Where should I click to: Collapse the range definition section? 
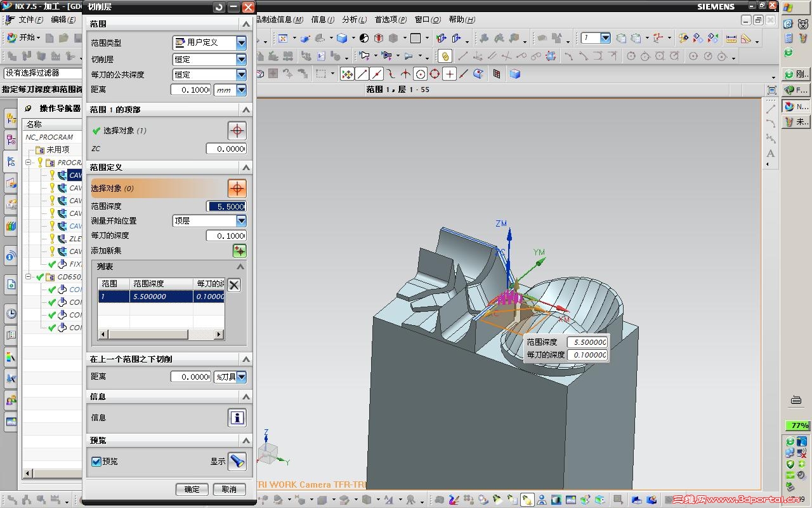(246, 168)
